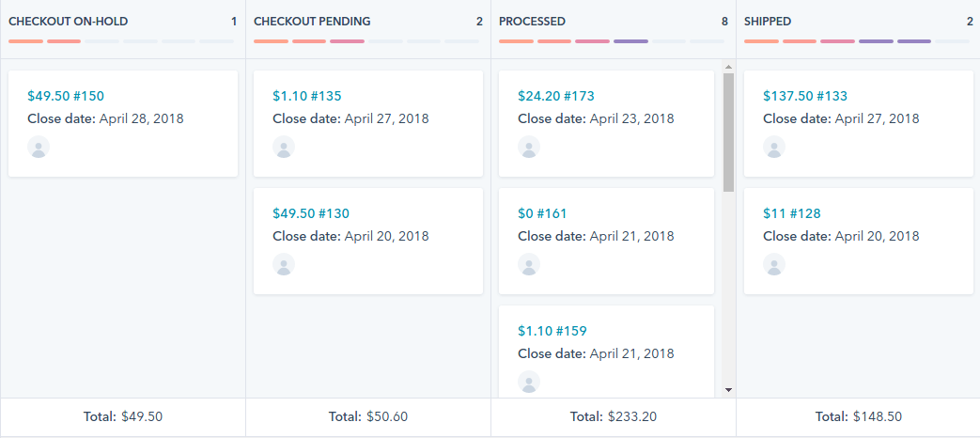Click owner avatar on deal #161
The width and height of the screenshot is (980, 438).
(529, 265)
